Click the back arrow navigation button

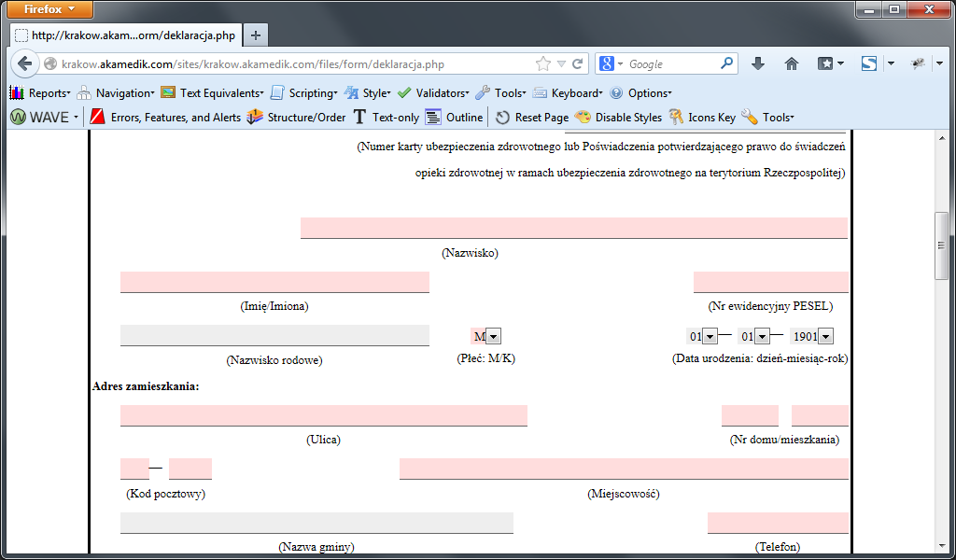click(x=25, y=63)
